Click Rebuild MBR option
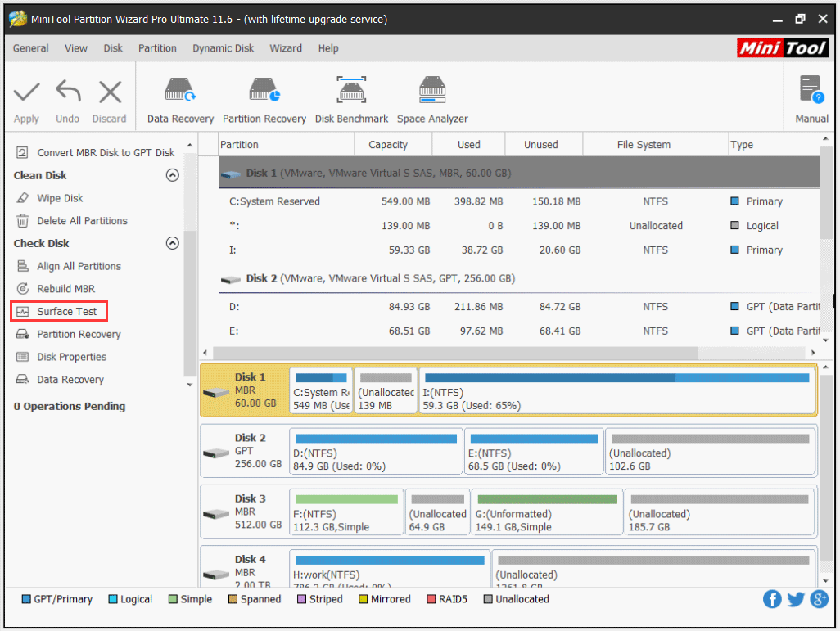The width and height of the screenshot is (840, 631). (65, 289)
